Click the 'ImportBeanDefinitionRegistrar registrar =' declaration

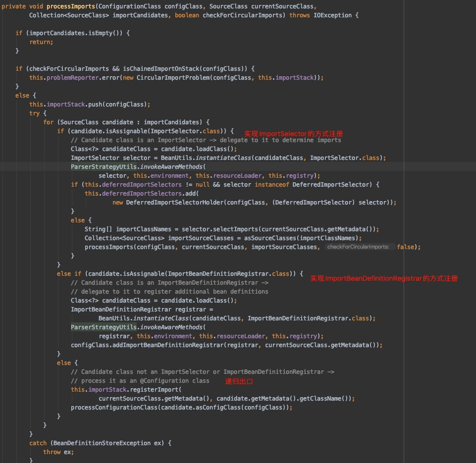(x=142, y=309)
